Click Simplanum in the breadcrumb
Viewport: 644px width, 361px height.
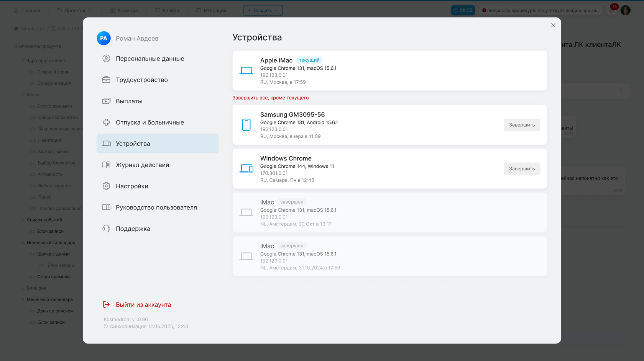[33, 29]
